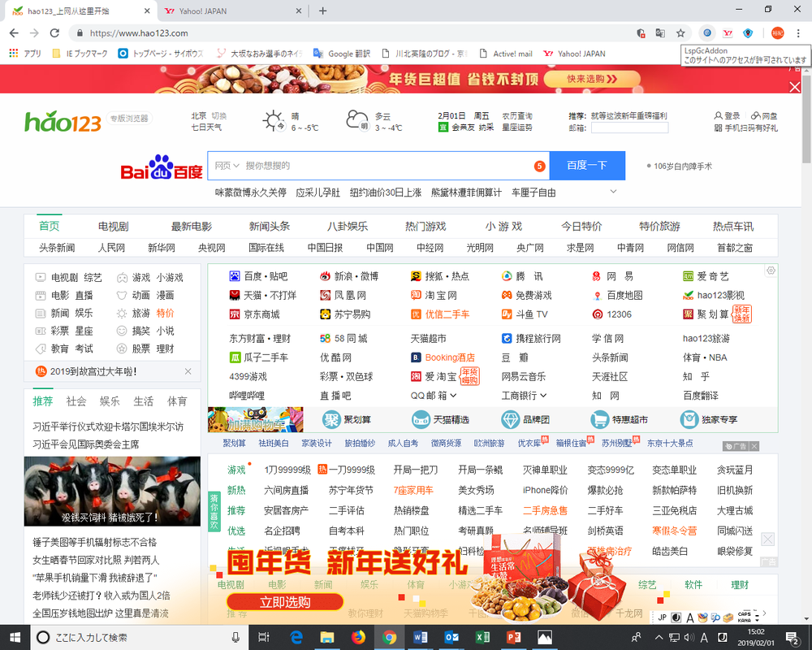Close the top banner advertisement
This screenshot has width=812, height=650.
tap(795, 87)
